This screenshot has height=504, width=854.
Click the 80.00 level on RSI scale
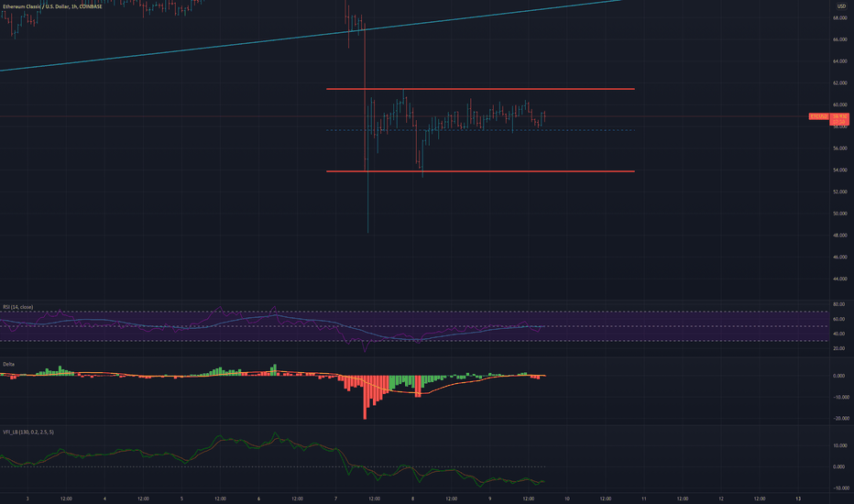pos(838,304)
